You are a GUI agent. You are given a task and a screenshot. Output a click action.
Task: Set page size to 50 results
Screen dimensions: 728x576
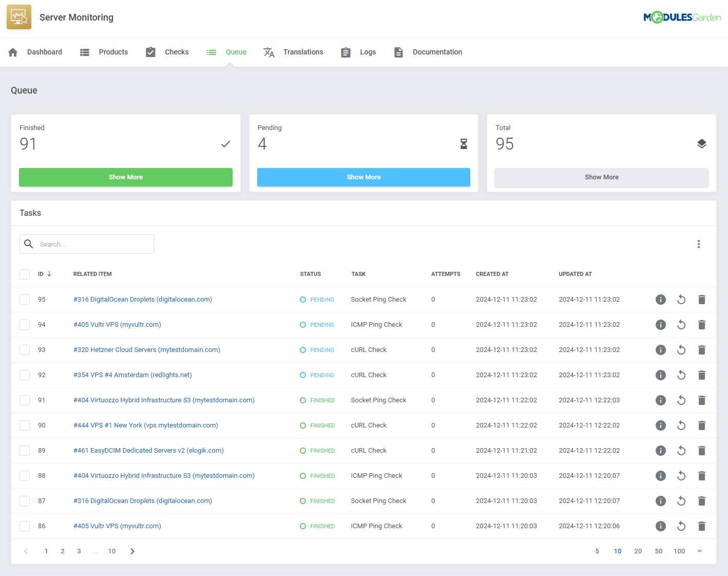coord(659,551)
